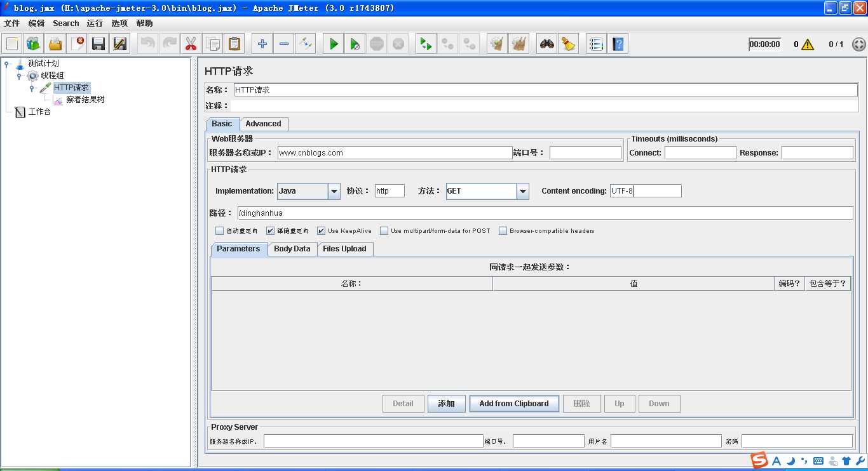Select 工作台 node in tree

39,112
